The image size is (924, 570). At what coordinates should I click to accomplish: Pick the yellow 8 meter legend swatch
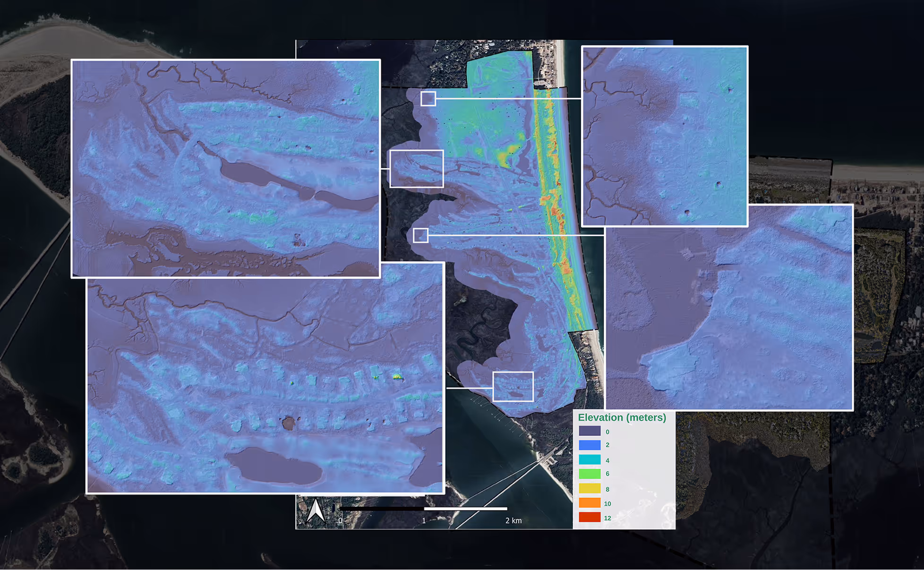(x=590, y=488)
